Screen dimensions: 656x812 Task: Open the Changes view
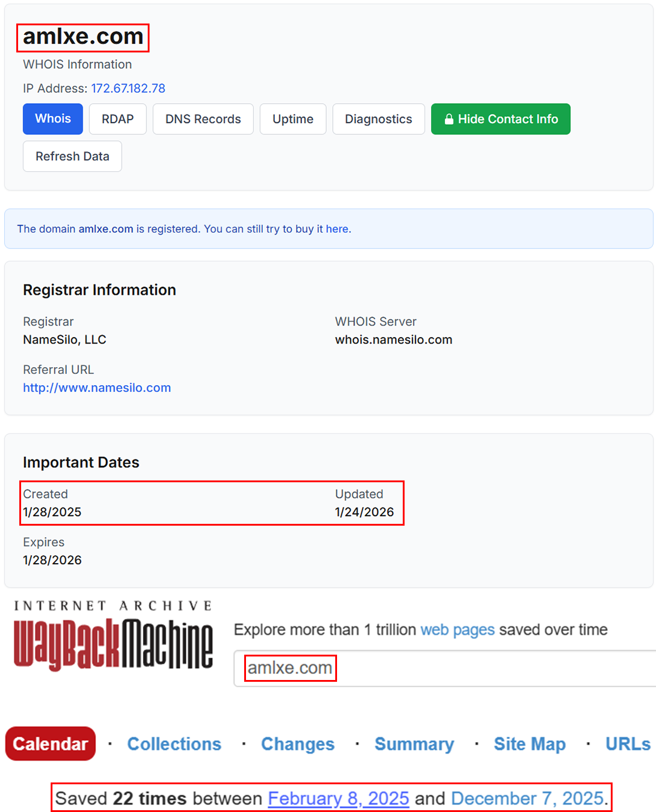click(297, 743)
